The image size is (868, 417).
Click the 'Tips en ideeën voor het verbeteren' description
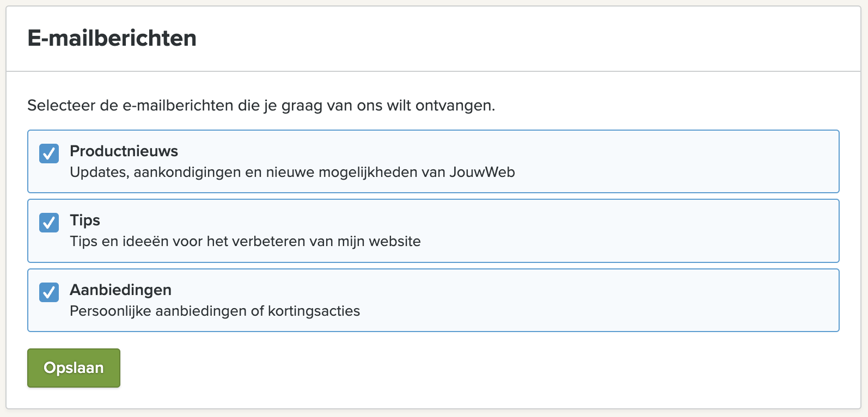click(245, 242)
